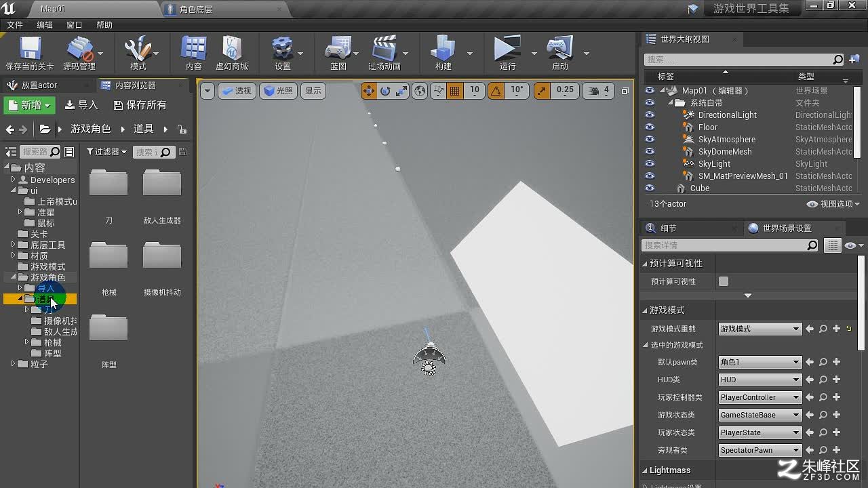The image size is (868, 488).
Task: Click 新增 green button
Action: [29, 105]
